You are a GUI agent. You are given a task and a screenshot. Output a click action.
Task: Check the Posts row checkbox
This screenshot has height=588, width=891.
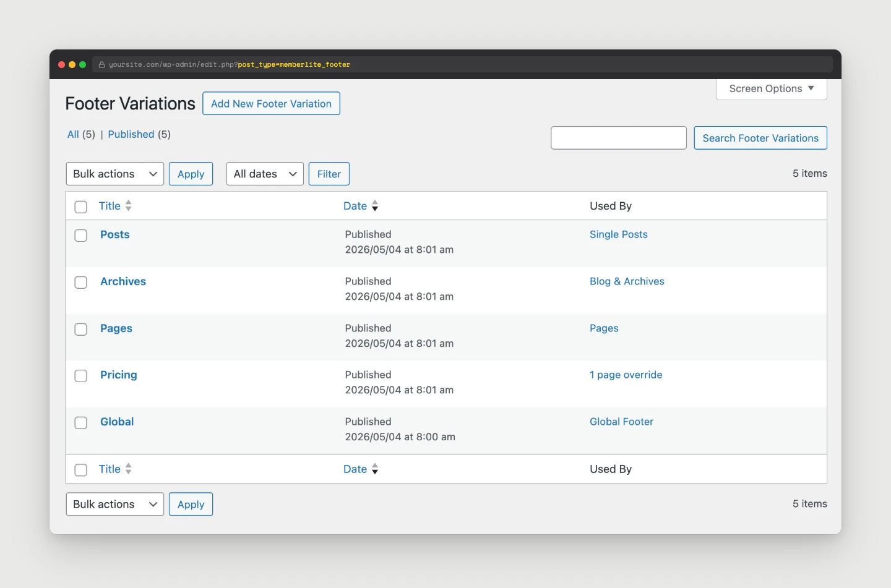point(81,236)
